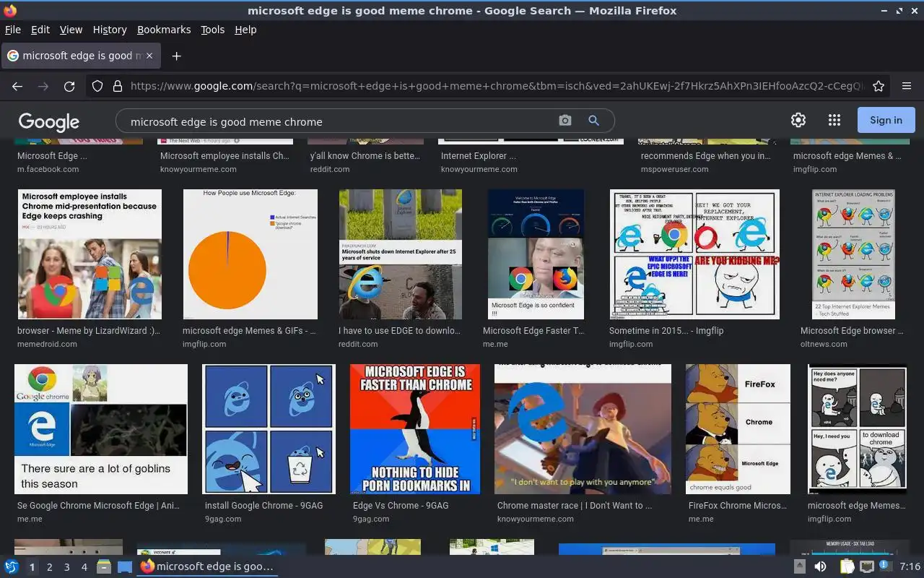This screenshot has width=924, height=578.
Task: Open the Edit menu
Action: pos(40,30)
